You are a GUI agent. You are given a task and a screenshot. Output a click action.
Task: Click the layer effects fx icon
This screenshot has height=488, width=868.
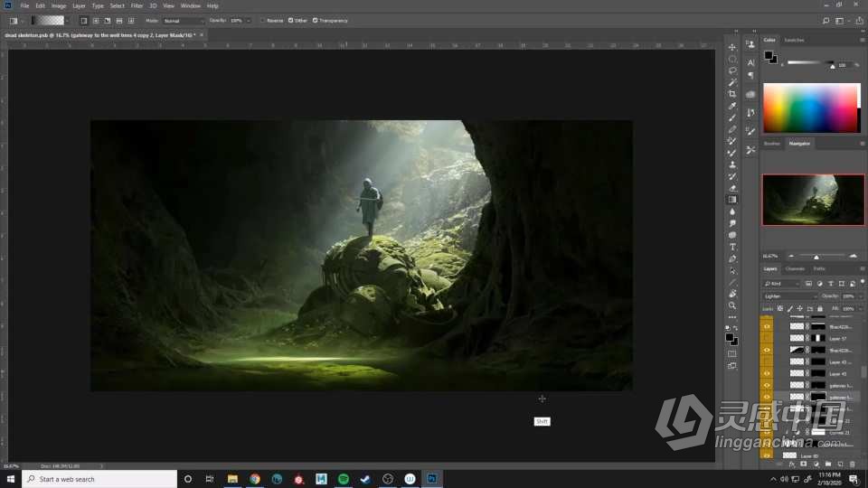[792, 465]
